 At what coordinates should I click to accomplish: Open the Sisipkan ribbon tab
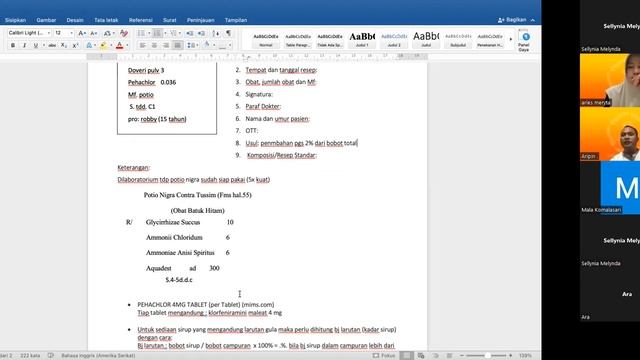tap(16, 20)
